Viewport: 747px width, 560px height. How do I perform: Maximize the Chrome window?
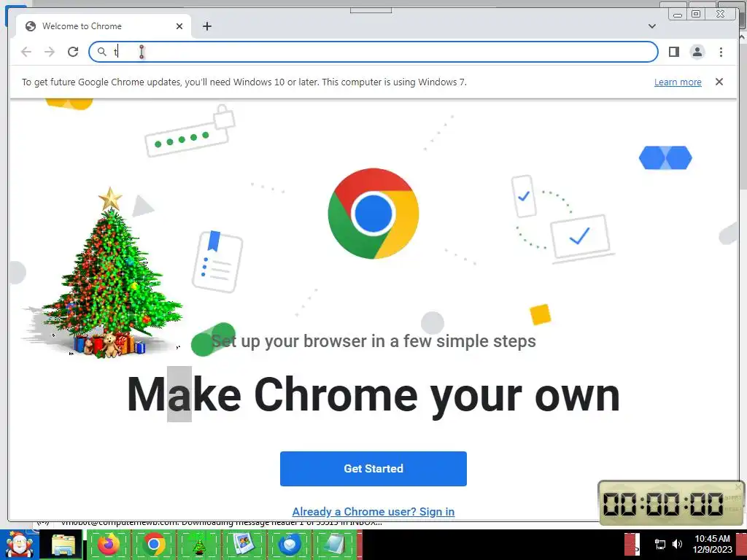tap(695, 14)
